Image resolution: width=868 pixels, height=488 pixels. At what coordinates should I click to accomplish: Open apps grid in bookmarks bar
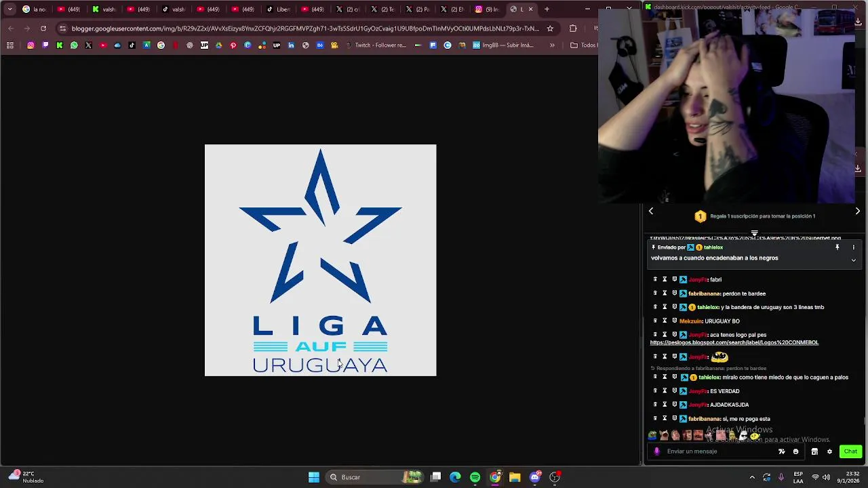coord(10,45)
